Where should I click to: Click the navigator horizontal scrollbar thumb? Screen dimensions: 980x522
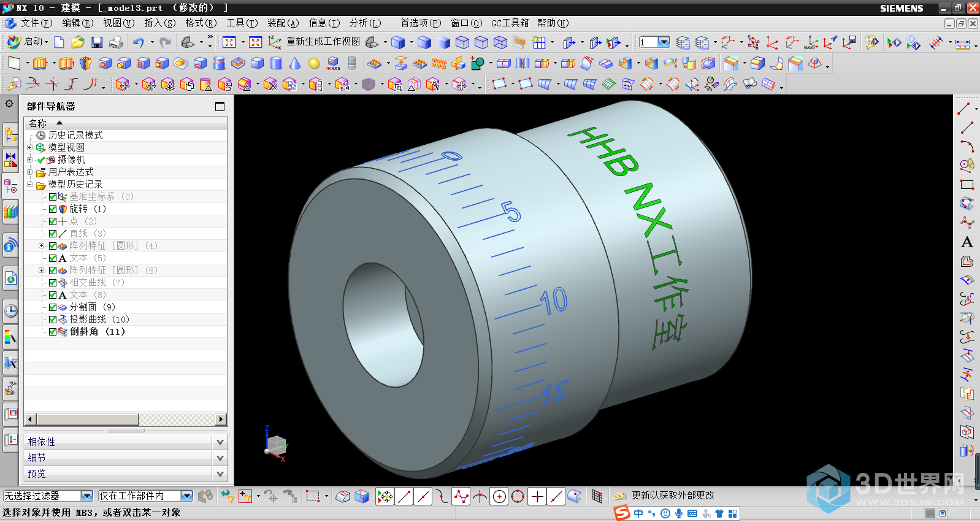[x=88, y=420]
